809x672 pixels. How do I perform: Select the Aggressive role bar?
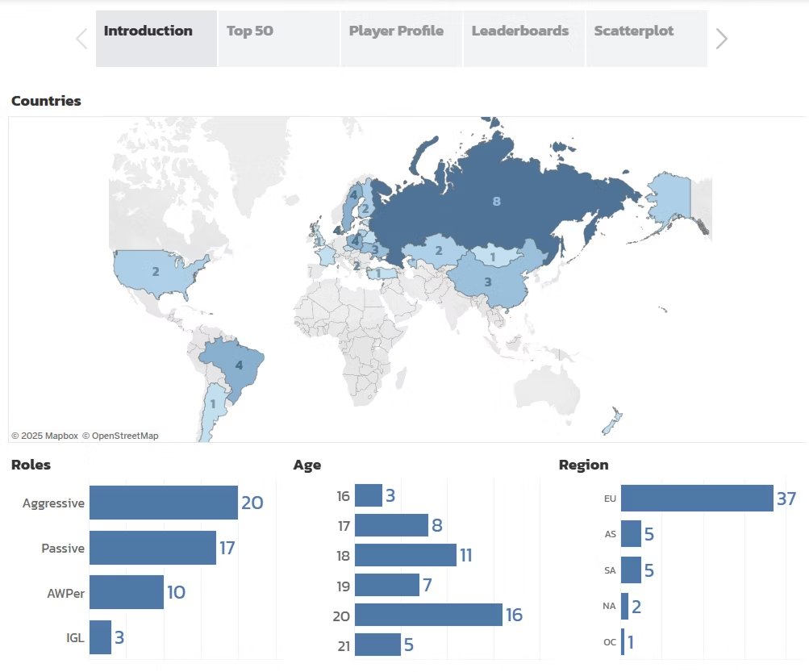point(164,503)
